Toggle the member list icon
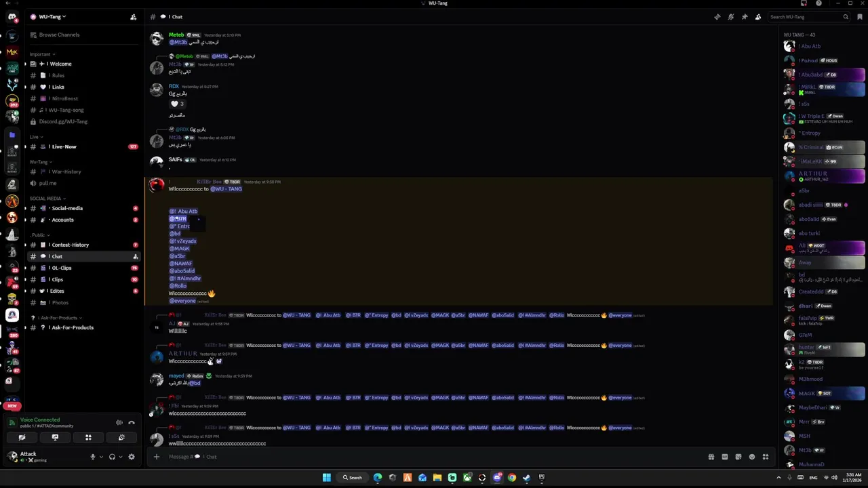868x488 pixels. tap(757, 17)
